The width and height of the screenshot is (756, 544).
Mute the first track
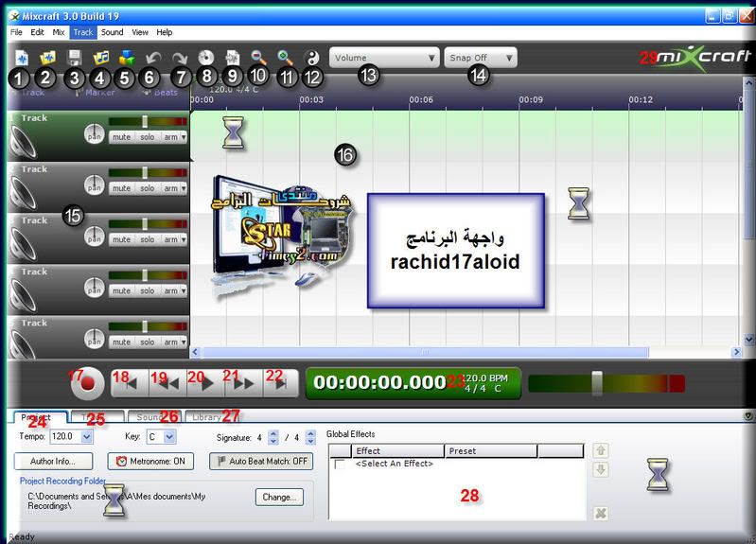[x=121, y=137]
